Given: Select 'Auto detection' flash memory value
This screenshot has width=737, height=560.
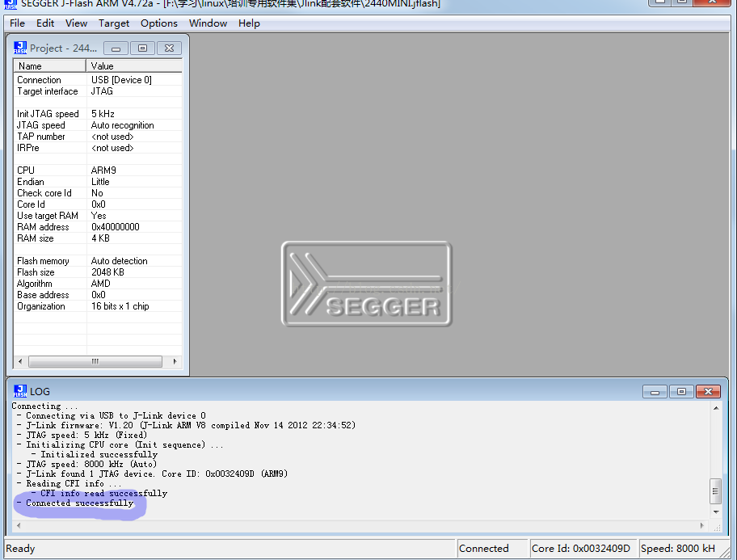Looking at the screenshot, I should click(119, 260).
